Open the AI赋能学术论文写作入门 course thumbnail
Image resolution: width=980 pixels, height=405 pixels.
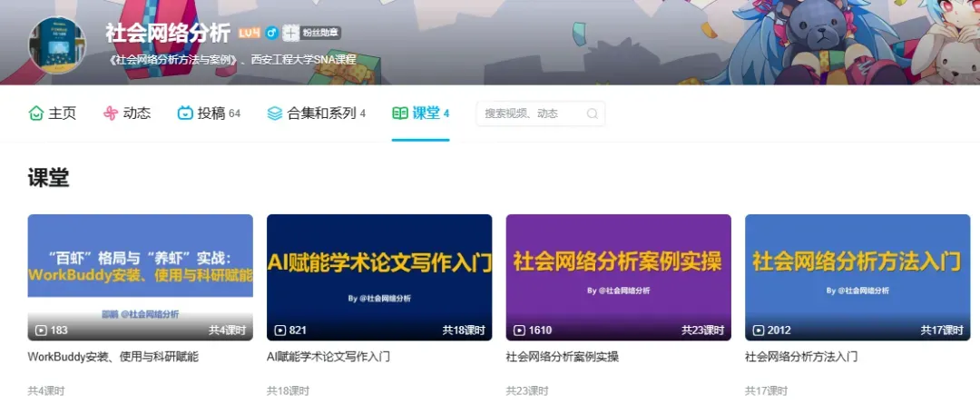pos(379,278)
